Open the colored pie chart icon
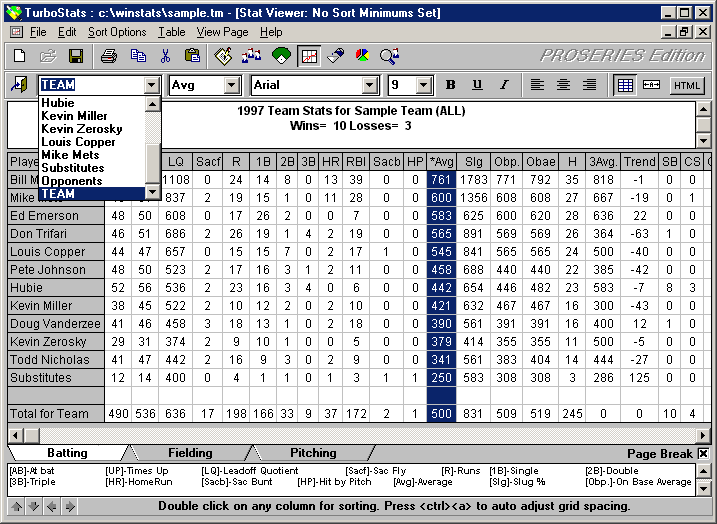This screenshot has height=524, width=717. click(x=363, y=56)
